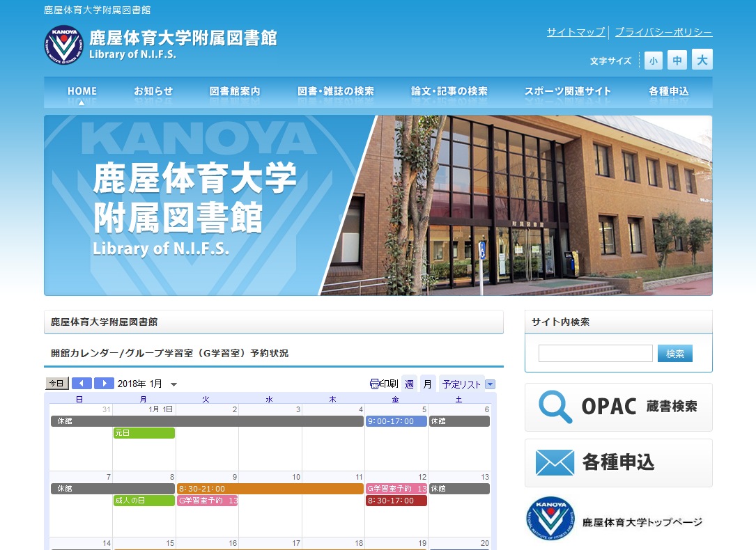Set text size to medium (中)
Viewport: 756px width, 550px height.
(677, 60)
